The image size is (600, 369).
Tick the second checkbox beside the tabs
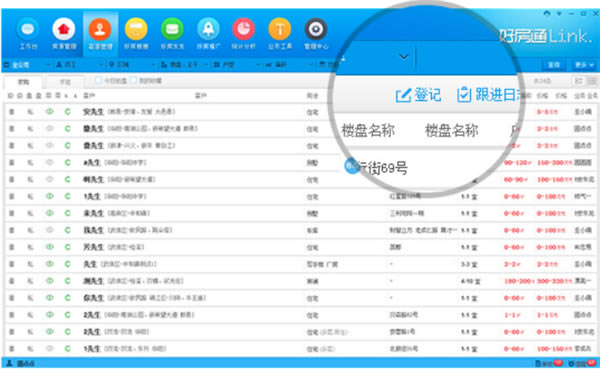click(x=133, y=80)
